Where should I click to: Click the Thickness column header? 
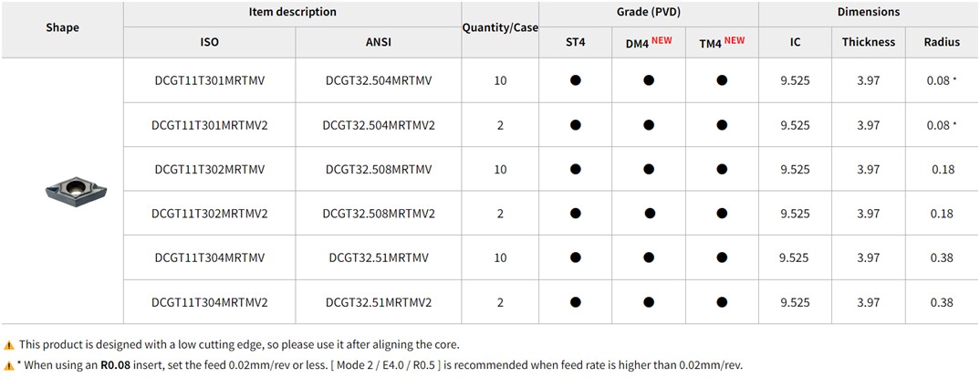coord(869,42)
